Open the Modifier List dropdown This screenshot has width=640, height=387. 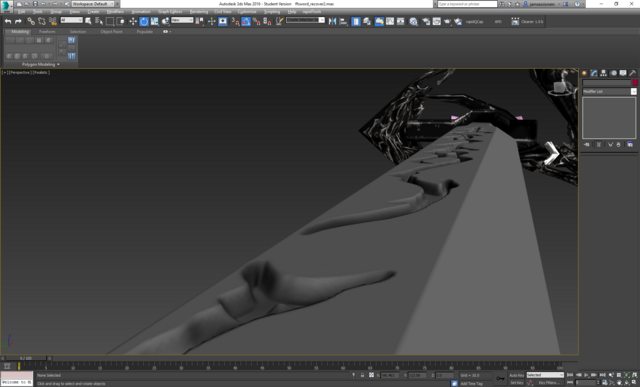(x=609, y=91)
